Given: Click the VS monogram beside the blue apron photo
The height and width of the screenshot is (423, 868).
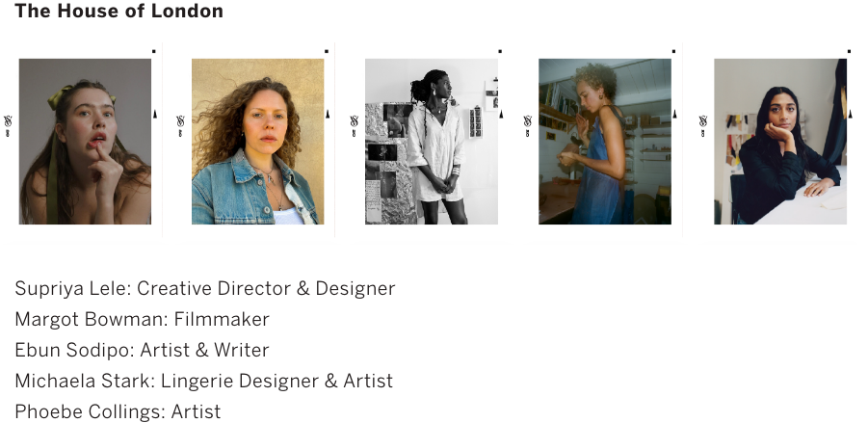Looking at the screenshot, I should click(x=527, y=125).
